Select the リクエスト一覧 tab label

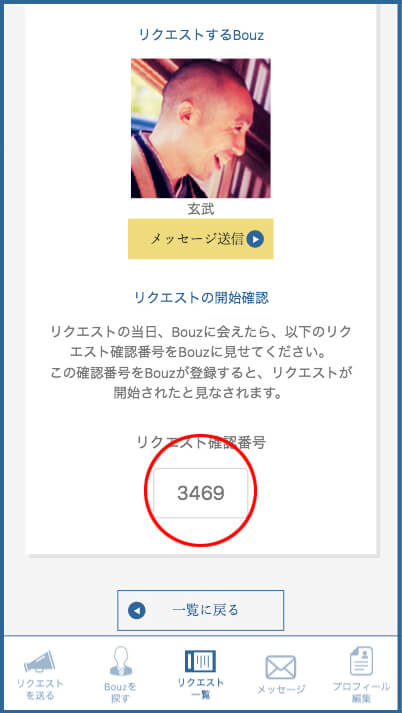[x=201, y=688]
